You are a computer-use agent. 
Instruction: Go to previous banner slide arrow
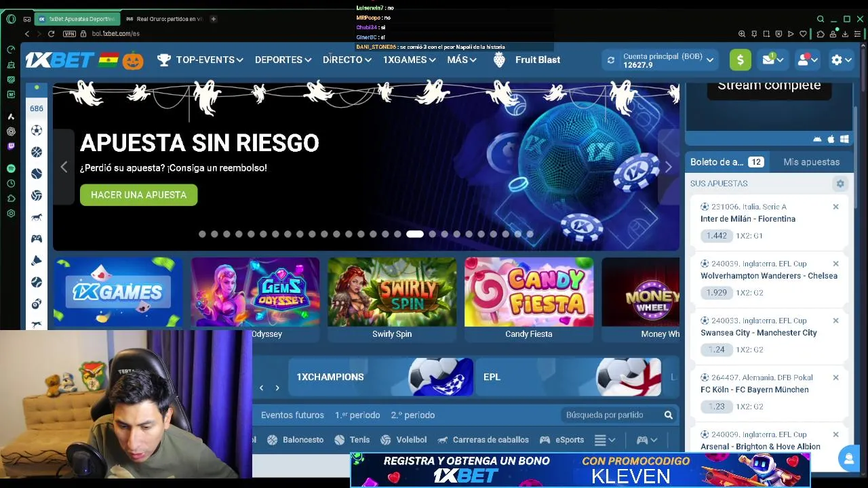coord(64,167)
